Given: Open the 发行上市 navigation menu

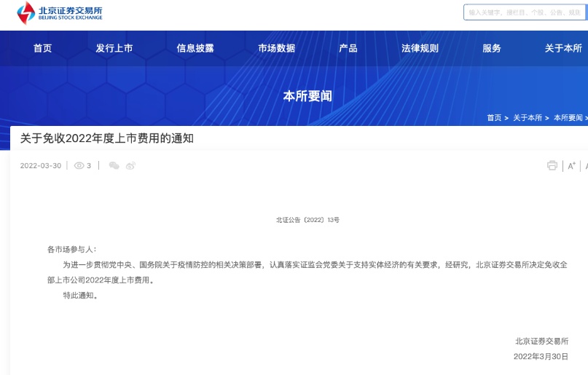Looking at the screenshot, I should 114,48.
